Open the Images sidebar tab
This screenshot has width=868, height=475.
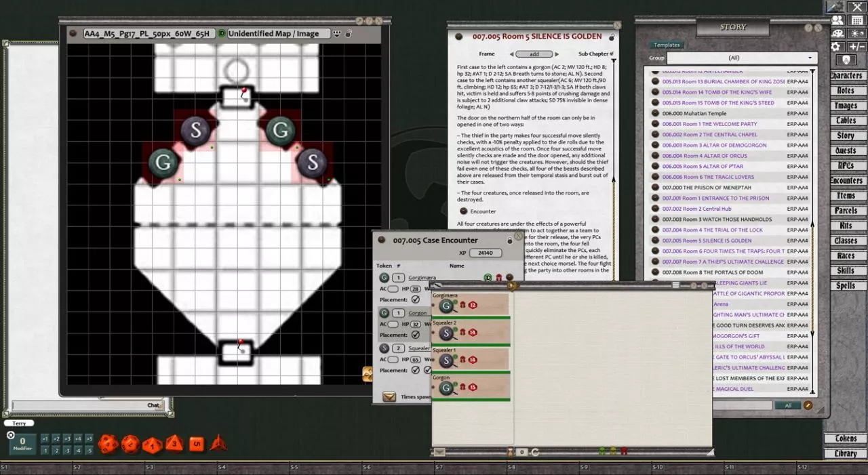pos(846,106)
